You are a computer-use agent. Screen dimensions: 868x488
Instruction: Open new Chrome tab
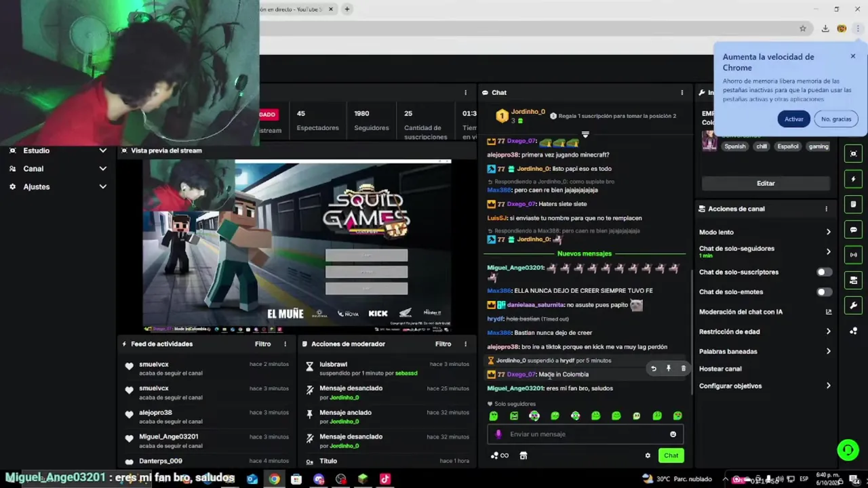click(x=347, y=9)
